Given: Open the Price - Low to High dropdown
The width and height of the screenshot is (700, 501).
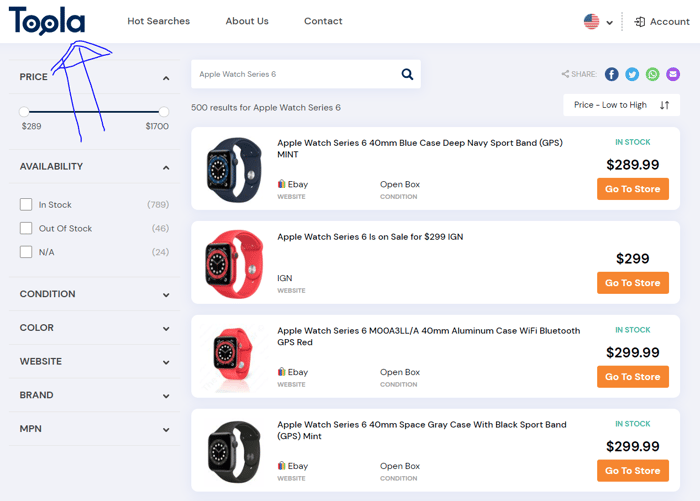Looking at the screenshot, I should point(621,105).
